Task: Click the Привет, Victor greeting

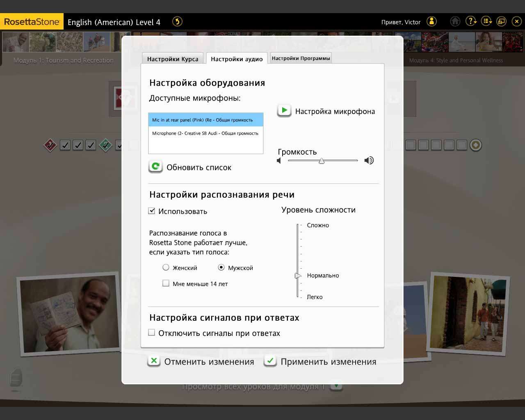Action: click(401, 22)
